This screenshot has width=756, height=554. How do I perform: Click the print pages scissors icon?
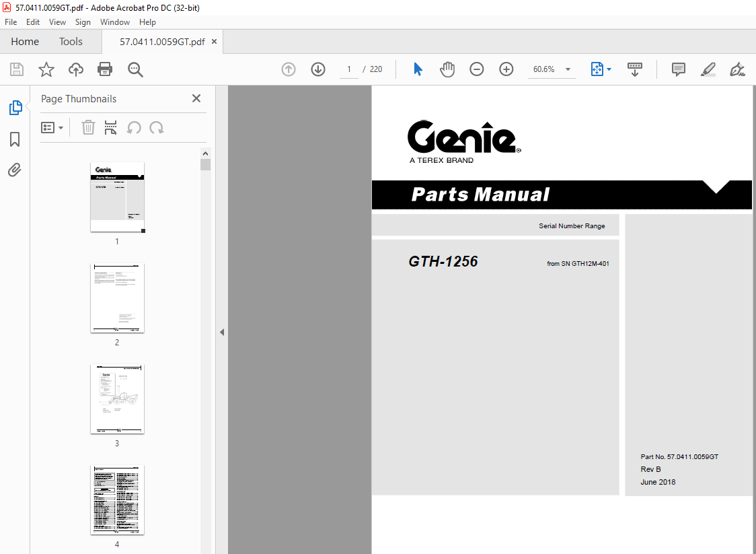[110, 128]
